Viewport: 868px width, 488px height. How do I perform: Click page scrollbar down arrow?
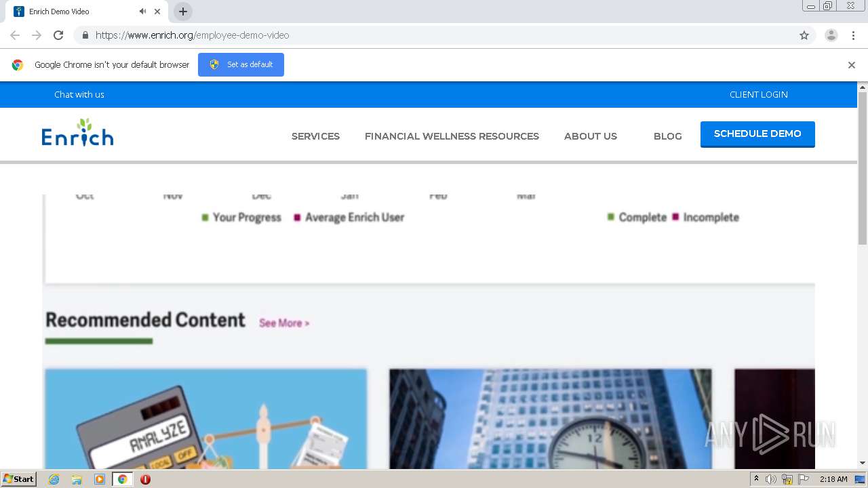click(x=863, y=464)
